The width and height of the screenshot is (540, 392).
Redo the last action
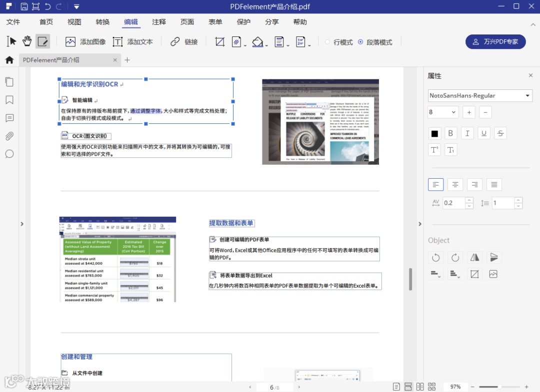pyautogui.click(x=58, y=6)
